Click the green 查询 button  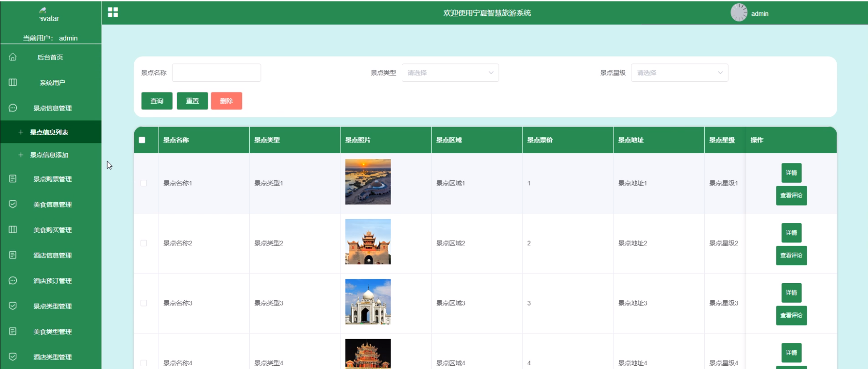coord(157,101)
